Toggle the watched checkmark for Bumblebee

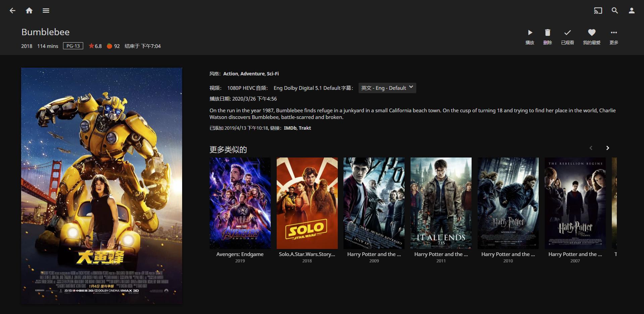568,37
